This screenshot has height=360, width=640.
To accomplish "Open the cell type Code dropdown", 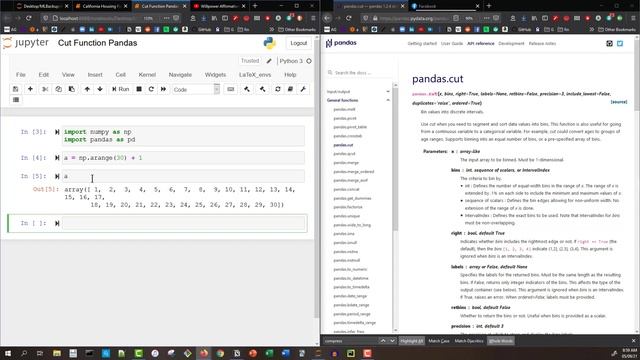I will point(196,89).
